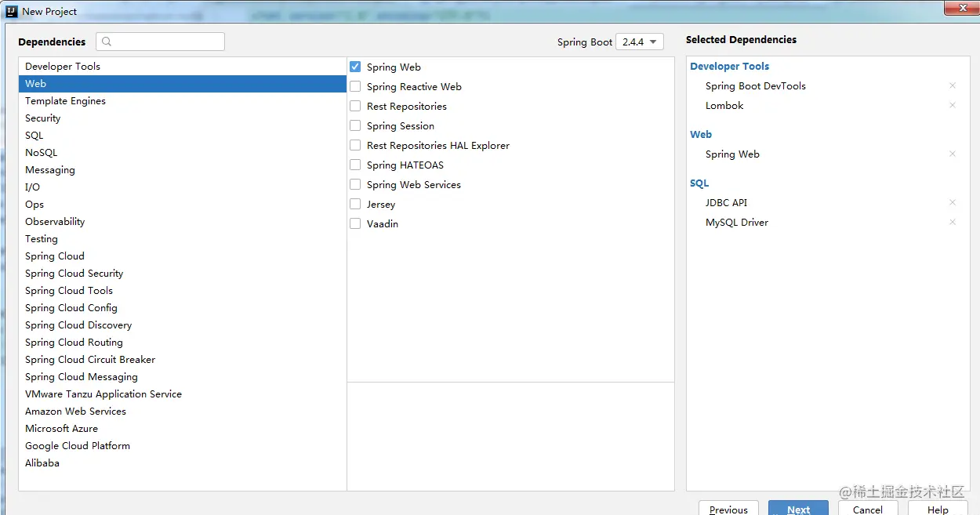Choose VMware Tanzu Application Service
Viewport: 980px width, 515px height.
click(182, 394)
